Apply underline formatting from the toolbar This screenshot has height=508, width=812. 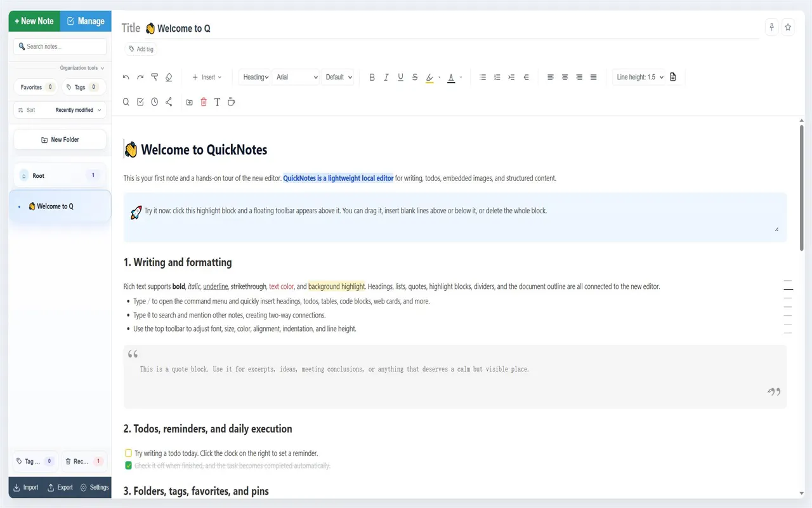point(400,77)
